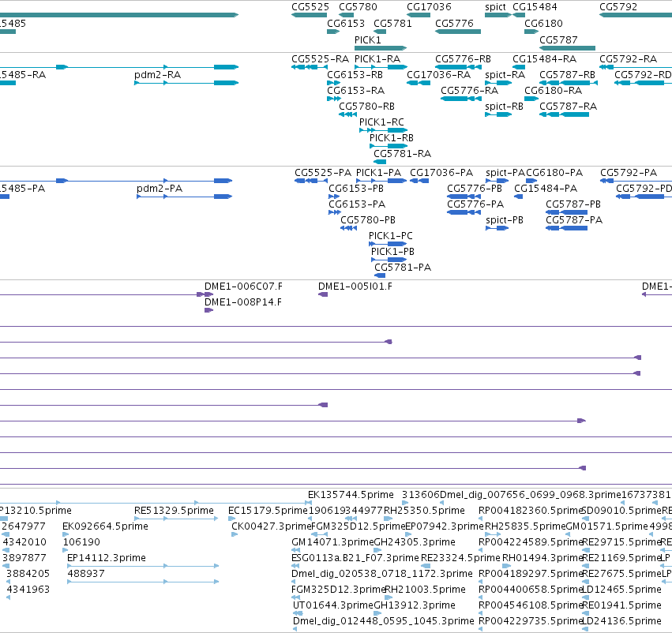Click the CG15484-RA transcript label
This screenshot has height=633, width=672.
point(544,58)
